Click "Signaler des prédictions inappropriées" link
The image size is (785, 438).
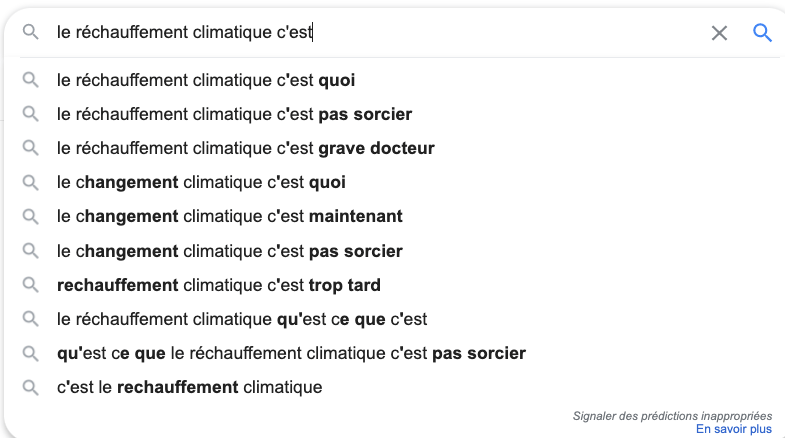[x=672, y=415]
